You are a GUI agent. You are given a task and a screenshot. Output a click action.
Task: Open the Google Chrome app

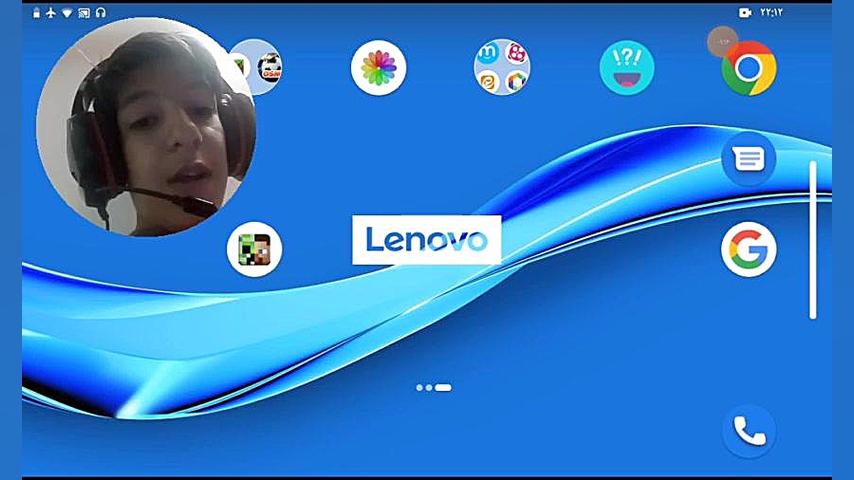[x=749, y=69]
